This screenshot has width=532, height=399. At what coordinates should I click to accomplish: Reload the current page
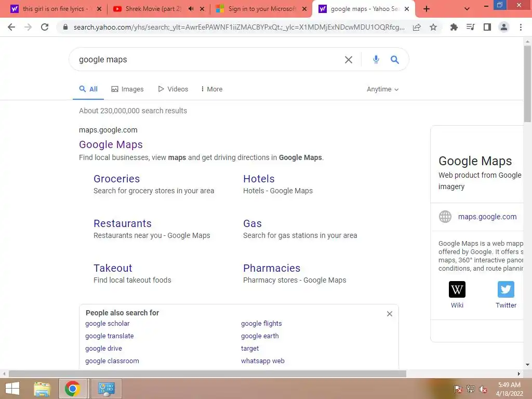click(x=45, y=27)
